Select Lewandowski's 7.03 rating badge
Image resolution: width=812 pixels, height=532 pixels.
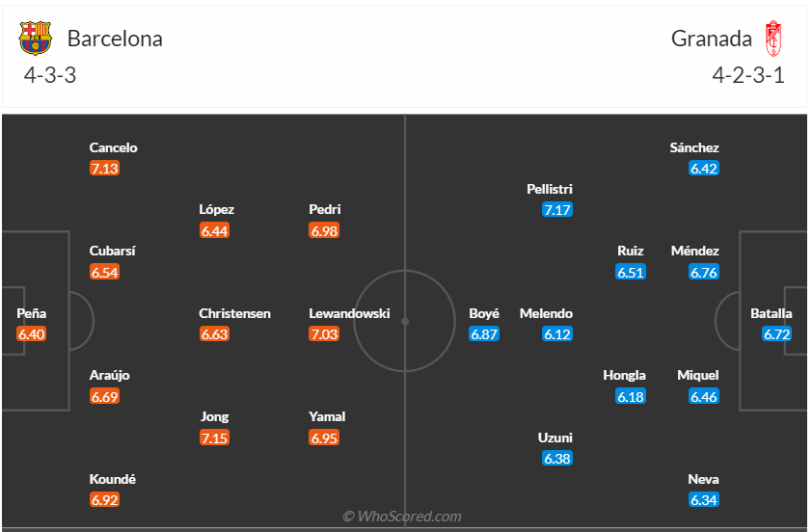click(x=324, y=334)
